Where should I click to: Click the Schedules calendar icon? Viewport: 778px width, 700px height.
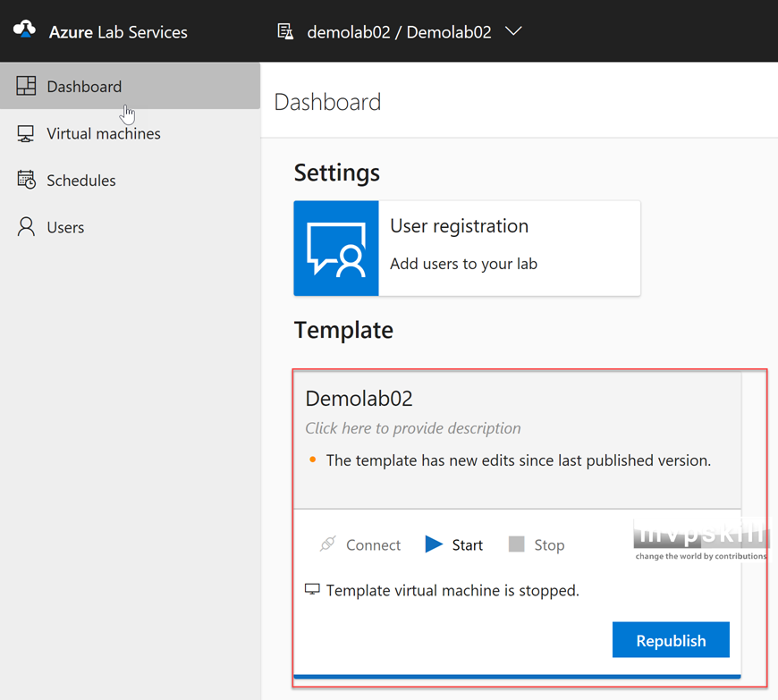[26, 180]
